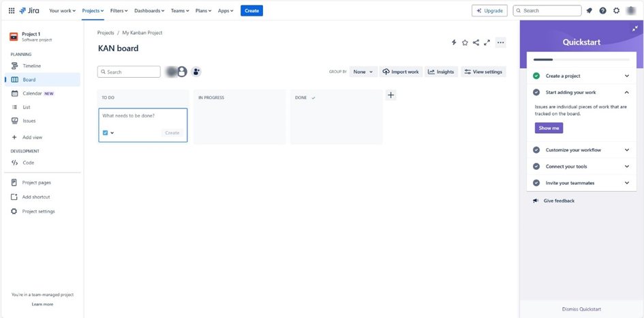
Task: Open the app switcher grid icon
Action: coord(12,11)
